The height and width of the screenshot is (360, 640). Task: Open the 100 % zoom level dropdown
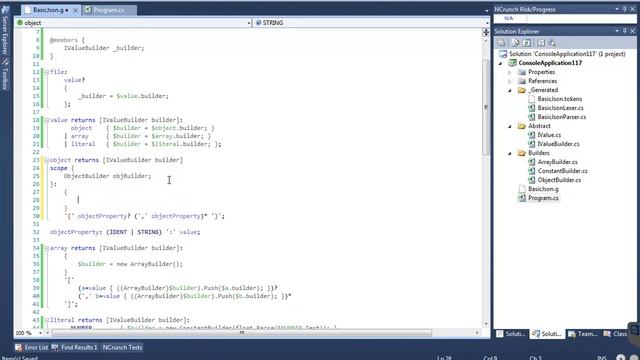click(x=40, y=333)
